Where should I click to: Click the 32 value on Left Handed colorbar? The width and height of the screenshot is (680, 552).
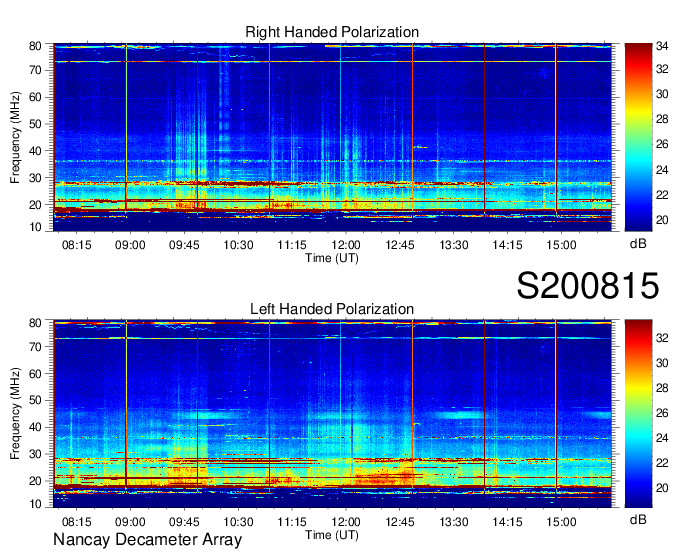pyautogui.click(x=662, y=338)
